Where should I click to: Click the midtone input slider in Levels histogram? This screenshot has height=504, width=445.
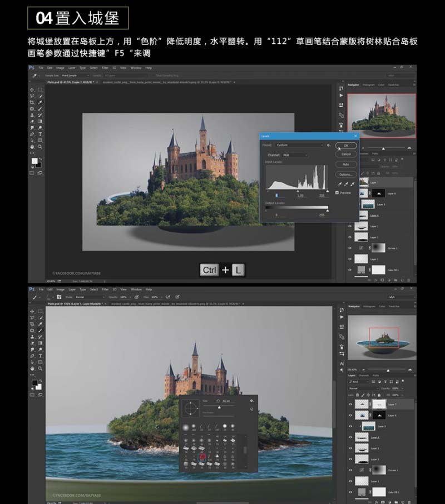click(298, 191)
